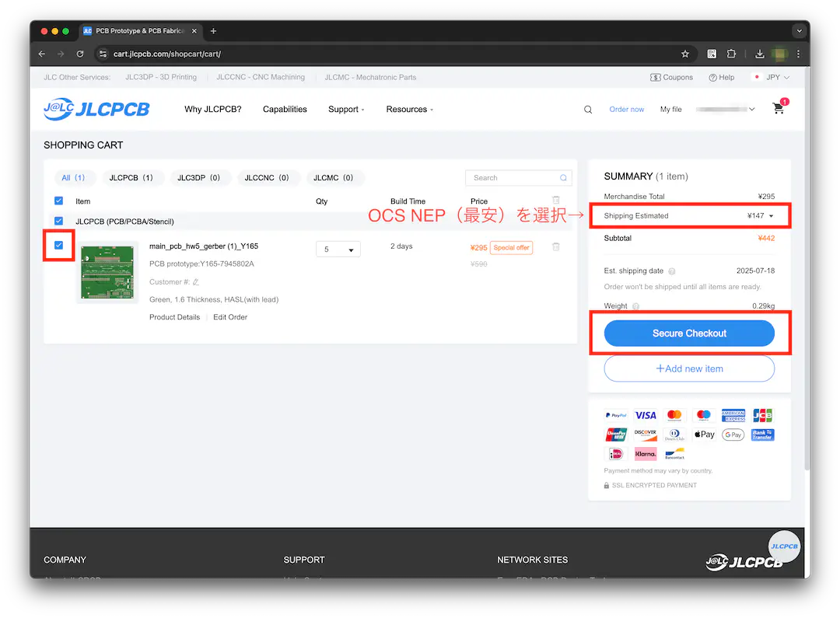Toggle JLCPCB (PCB/PCBA/Stencil) group checkbox

pyautogui.click(x=59, y=222)
